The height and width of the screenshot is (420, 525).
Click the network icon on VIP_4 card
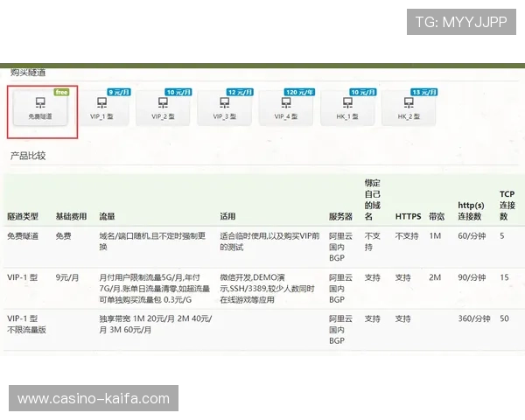coord(286,102)
